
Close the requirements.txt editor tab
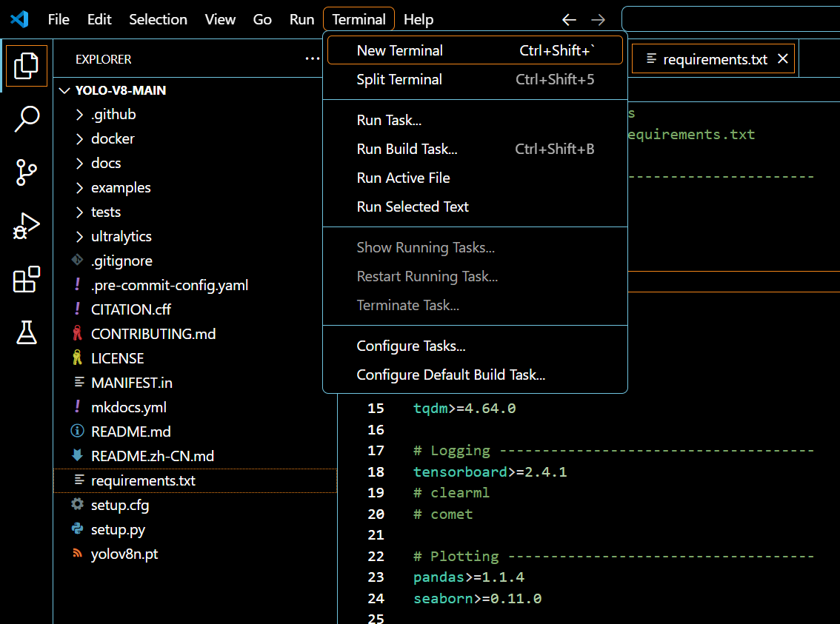[x=783, y=59]
